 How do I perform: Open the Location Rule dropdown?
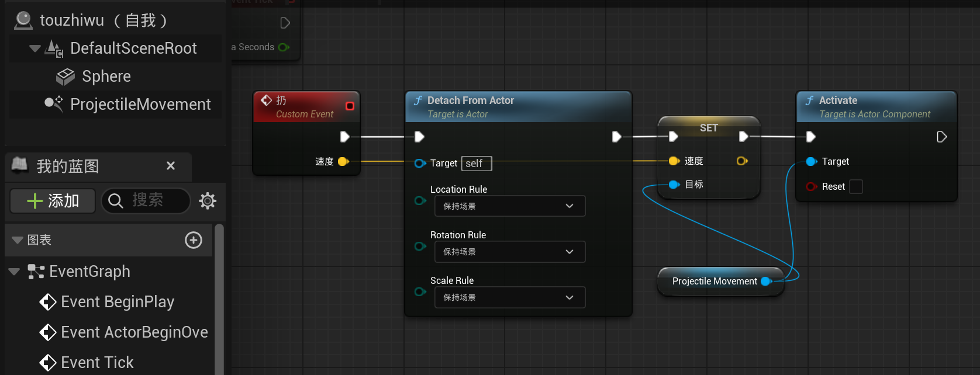509,206
